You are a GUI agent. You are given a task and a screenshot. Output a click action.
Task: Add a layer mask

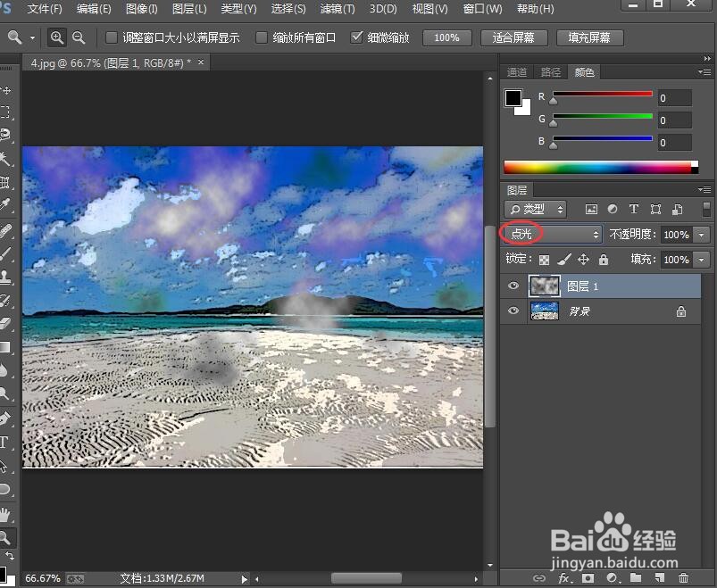click(x=588, y=578)
